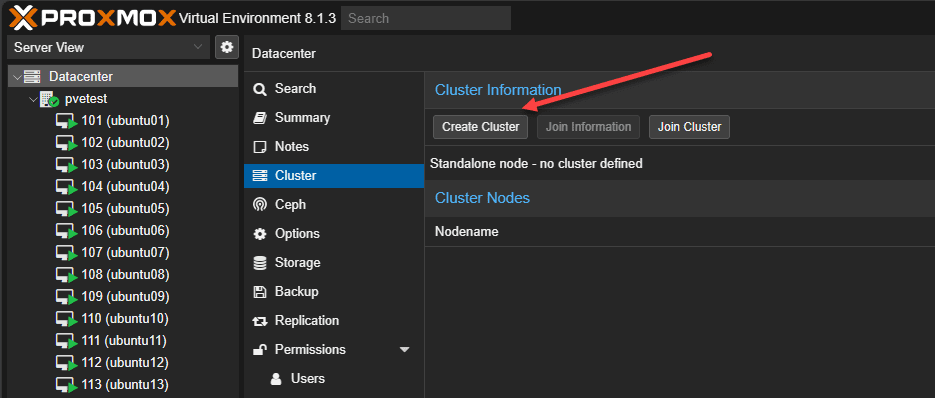Click the Storage database icon
Screen dimensions: 935x398
pos(260,263)
